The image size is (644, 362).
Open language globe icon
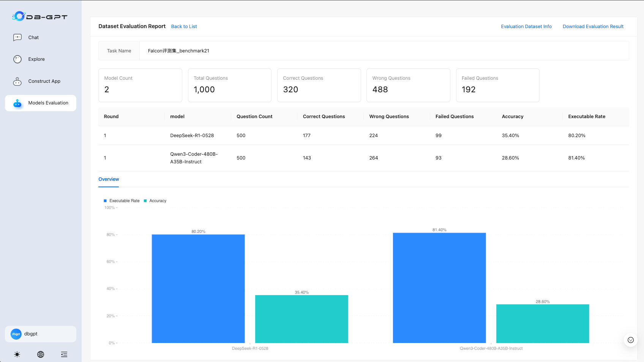click(x=41, y=354)
